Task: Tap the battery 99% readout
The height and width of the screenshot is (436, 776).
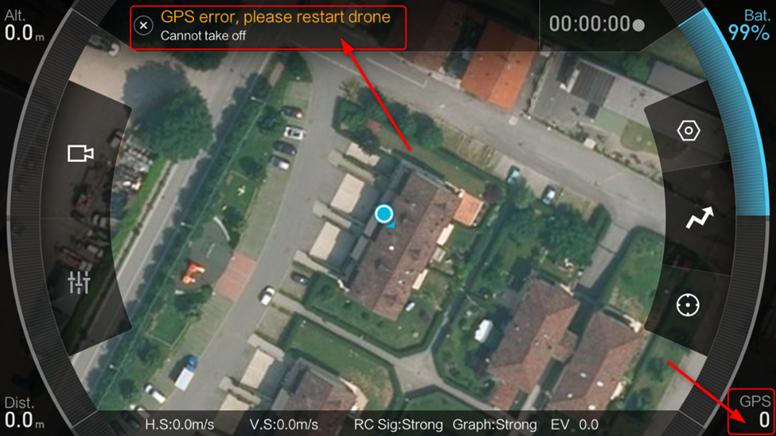Action: pyautogui.click(x=748, y=26)
